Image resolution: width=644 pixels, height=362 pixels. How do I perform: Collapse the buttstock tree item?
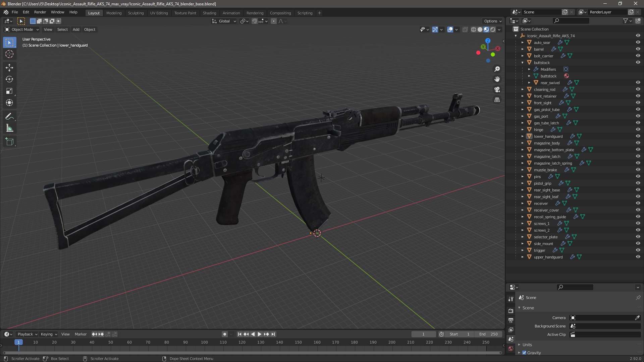tap(522, 62)
